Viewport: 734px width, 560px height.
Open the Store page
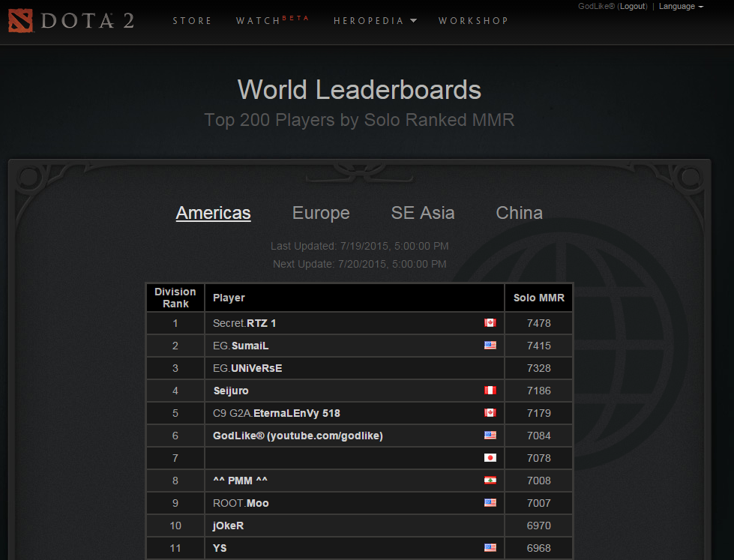point(192,20)
